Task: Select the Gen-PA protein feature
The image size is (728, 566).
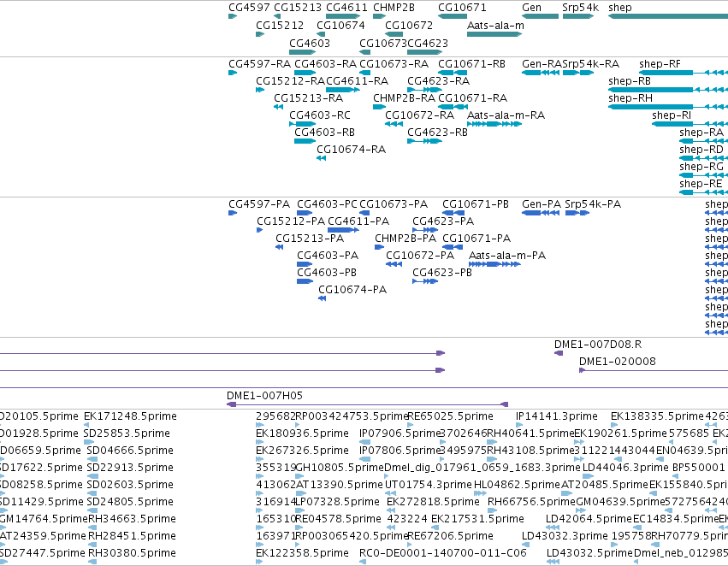Action: (x=541, y=213)
